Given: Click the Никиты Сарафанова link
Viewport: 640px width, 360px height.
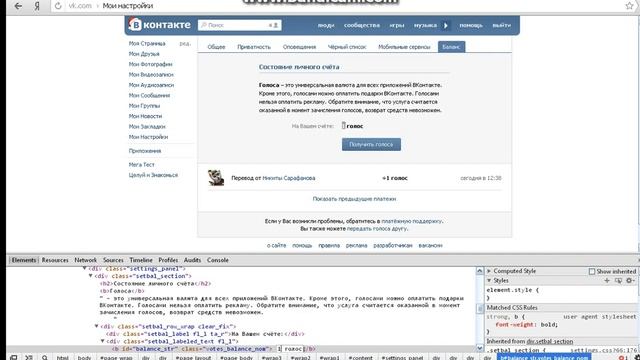Looking at the screenshot, I should [x=289, y=178].
